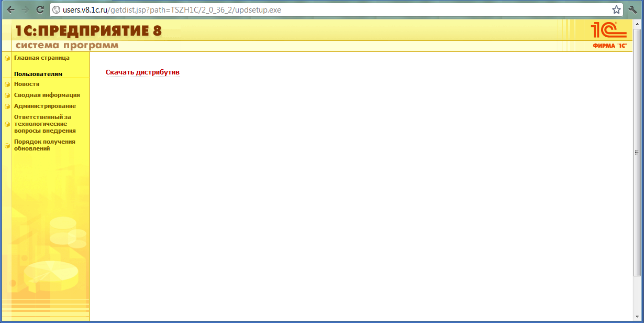
Task: Click the cube icon beside Администрирование
Action: click(7, 106)
